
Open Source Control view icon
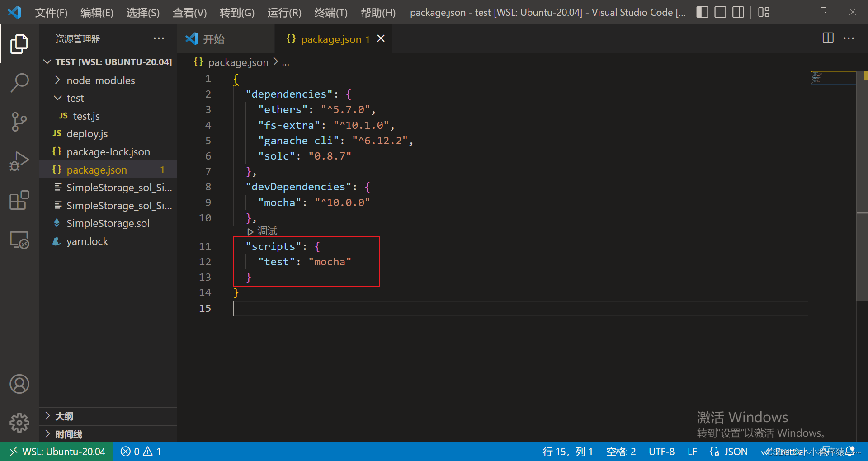pyautogui.click(x=19, y=122)
